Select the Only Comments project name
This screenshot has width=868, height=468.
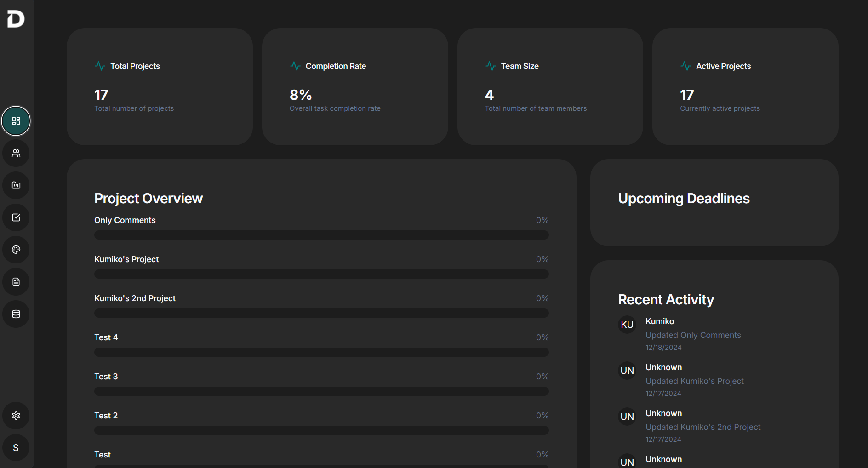125,220
